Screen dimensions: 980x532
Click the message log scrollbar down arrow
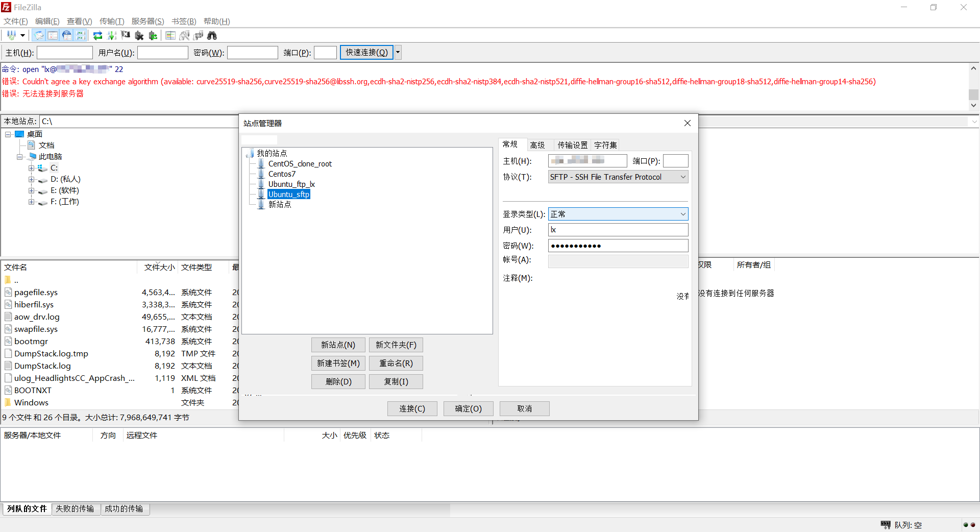pos(973,106)
